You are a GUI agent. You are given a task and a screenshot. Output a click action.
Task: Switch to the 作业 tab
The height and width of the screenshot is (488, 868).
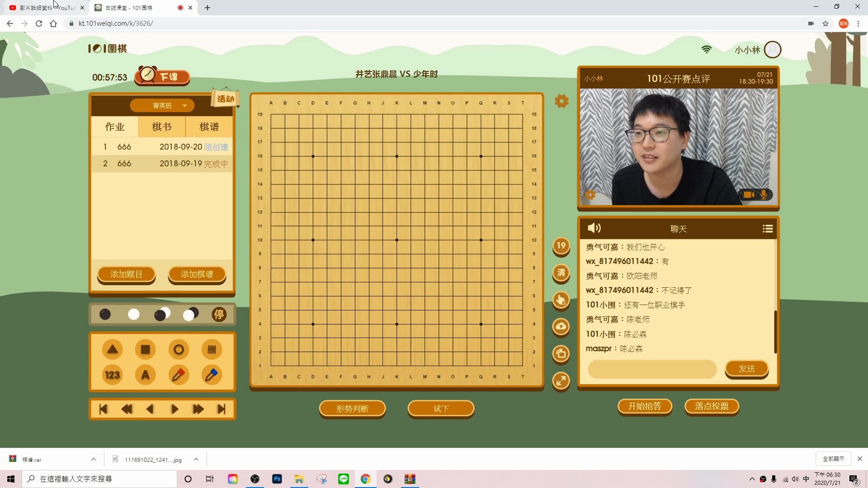point(115,127)
